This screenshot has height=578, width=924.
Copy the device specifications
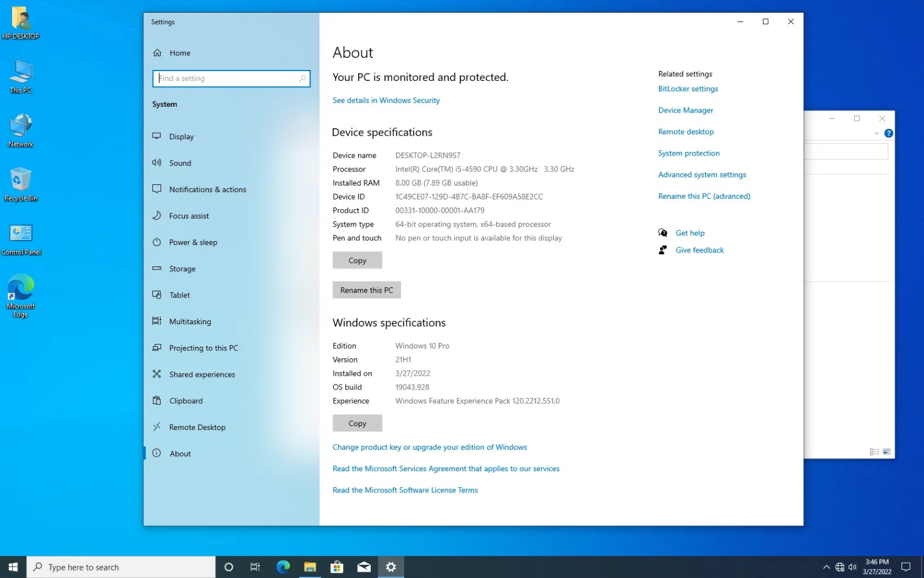(357, 260)
